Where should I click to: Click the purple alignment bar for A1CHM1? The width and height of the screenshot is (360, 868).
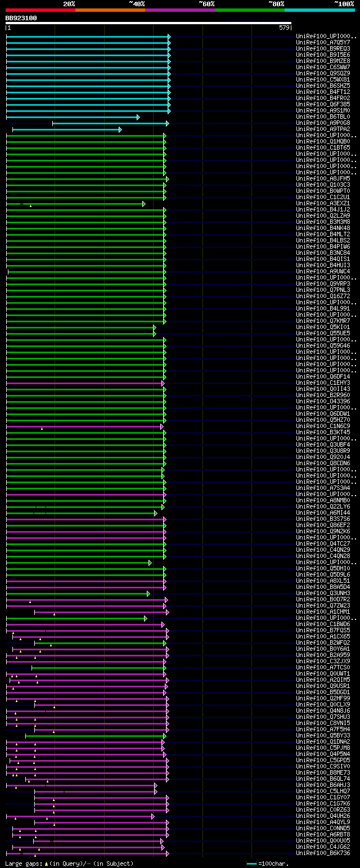point(102,612)
